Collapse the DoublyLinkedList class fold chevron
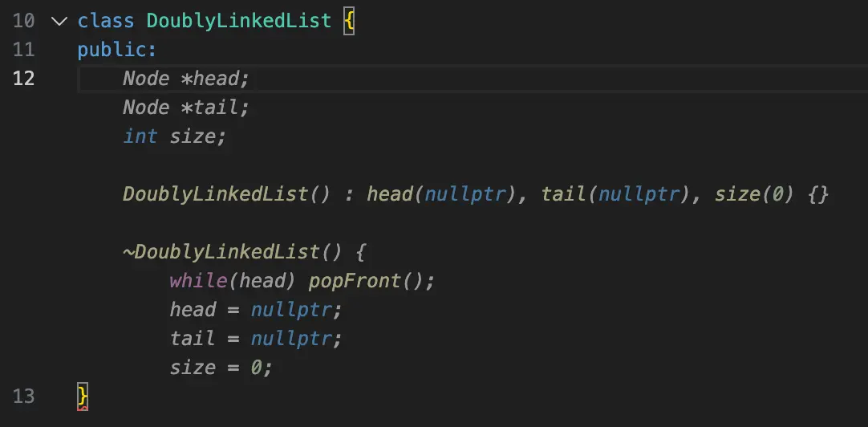The height and width of the screenshot is (427, 868). [x=59, y=21]
